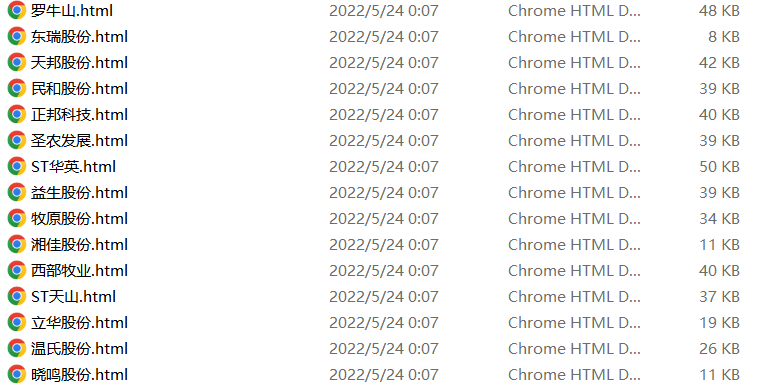
Task: Click Chrome icon next to 天邦股份.html
Action: 17,62
